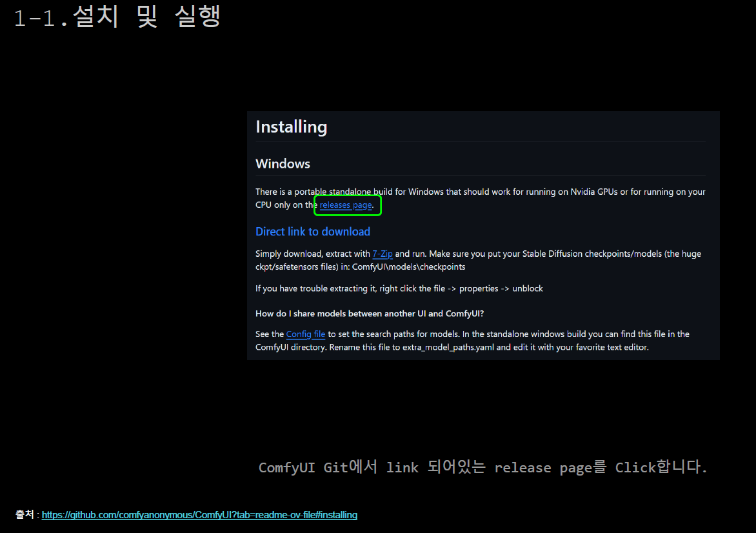Viewport: 756px width, 533px height.
Task: Open the 7-Zip link
Action: click(383, 254)
